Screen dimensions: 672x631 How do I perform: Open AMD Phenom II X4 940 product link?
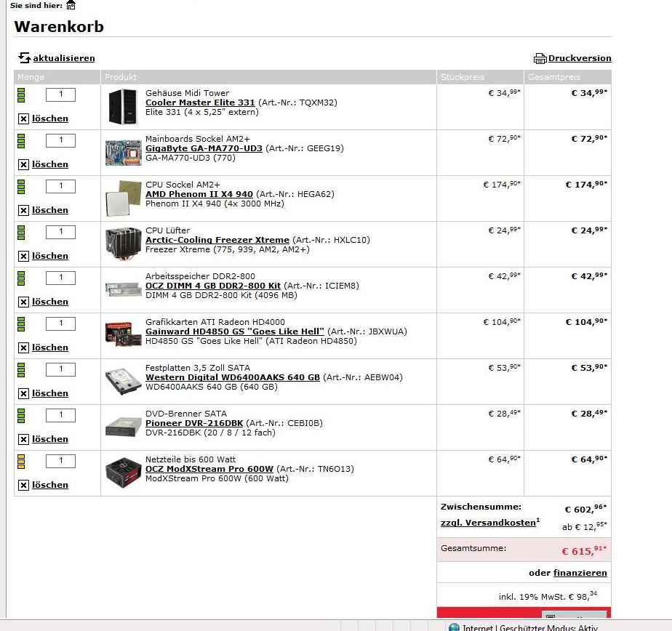click(x=199, y=194)
